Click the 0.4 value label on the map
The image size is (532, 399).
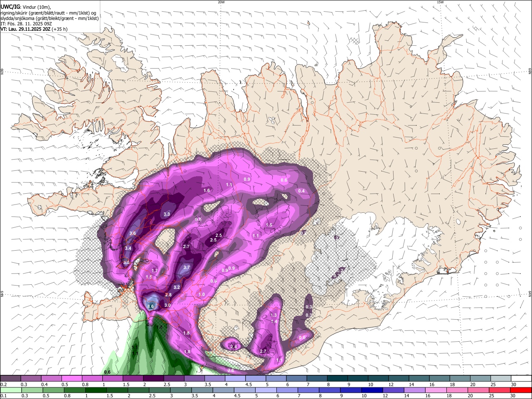pos(301,191)
